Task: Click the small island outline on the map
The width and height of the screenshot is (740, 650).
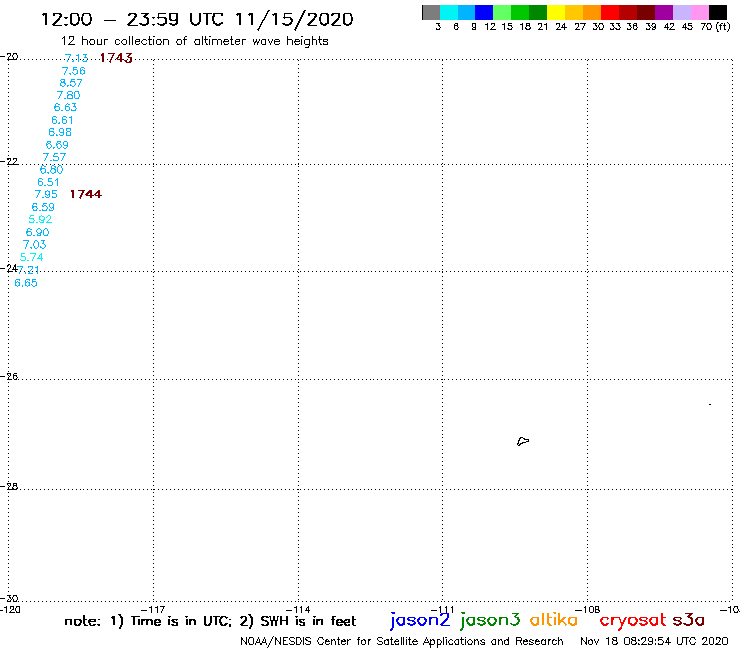Action: tap(523, 441)
